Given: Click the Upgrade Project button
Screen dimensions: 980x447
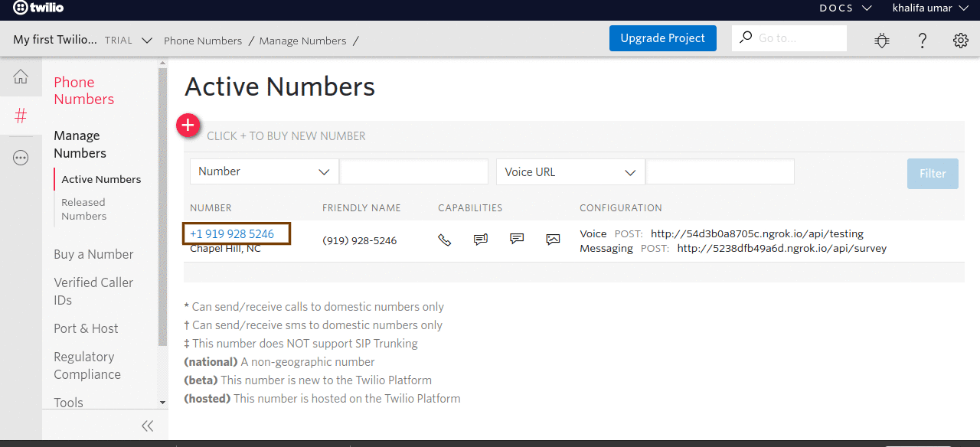Looking at the screenshot, I should tap(663, 38).
